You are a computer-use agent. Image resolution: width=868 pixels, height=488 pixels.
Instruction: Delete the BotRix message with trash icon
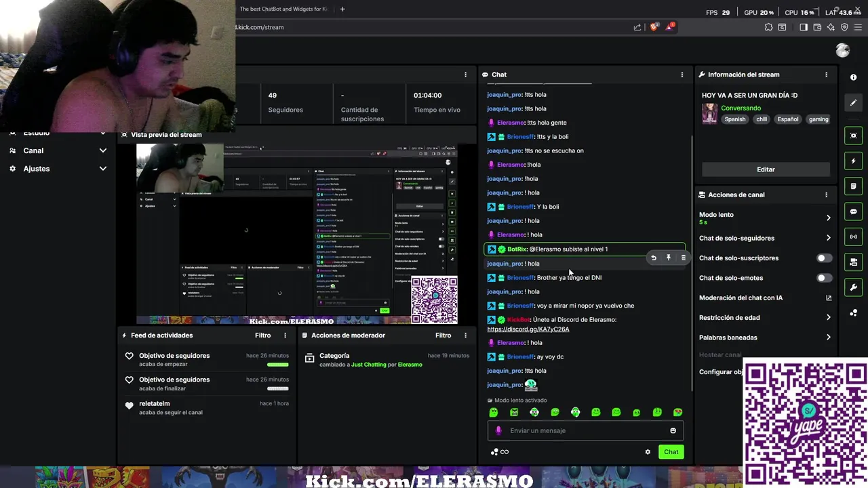[683, 258]
